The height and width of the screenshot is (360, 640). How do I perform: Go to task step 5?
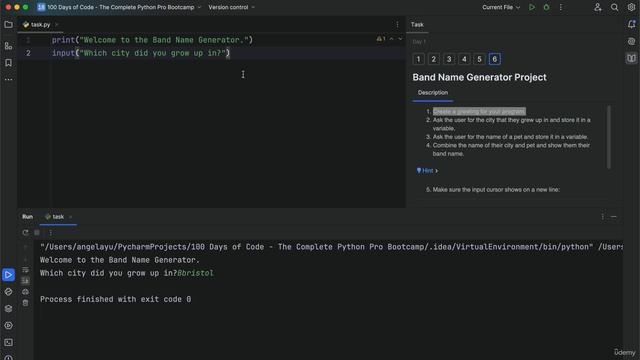click(x=479, y=59)
